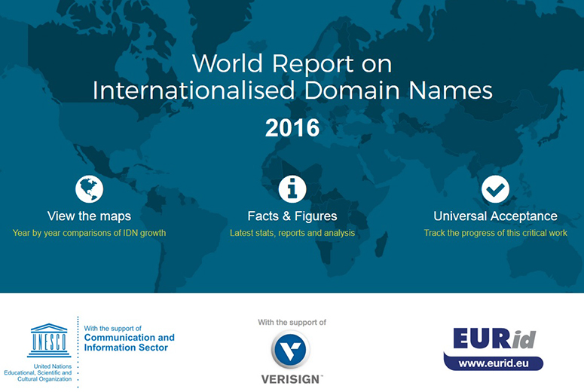Visit www.eurid.eu address banner
Viewport: 584px width, 392px height.
[494, 363]
